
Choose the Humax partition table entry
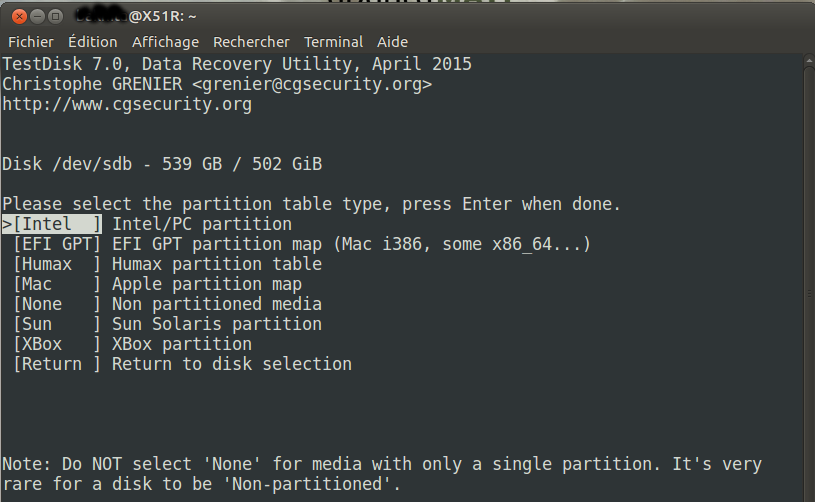[x=167, y=264]
